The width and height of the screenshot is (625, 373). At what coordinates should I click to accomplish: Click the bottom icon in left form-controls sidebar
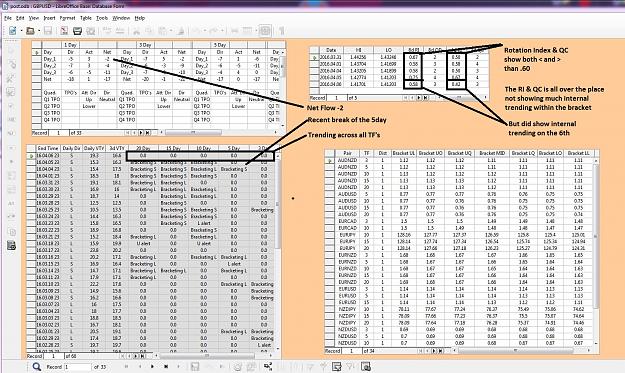pos(11,246)
